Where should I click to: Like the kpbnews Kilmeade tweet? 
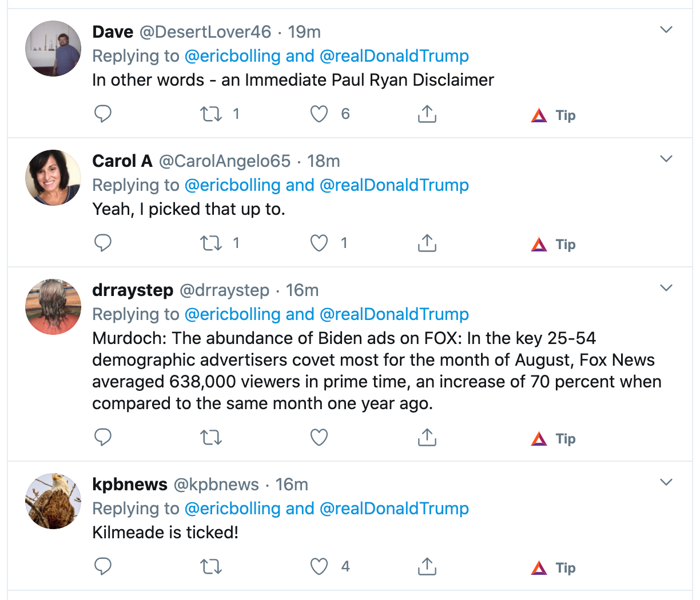[319, 566]
